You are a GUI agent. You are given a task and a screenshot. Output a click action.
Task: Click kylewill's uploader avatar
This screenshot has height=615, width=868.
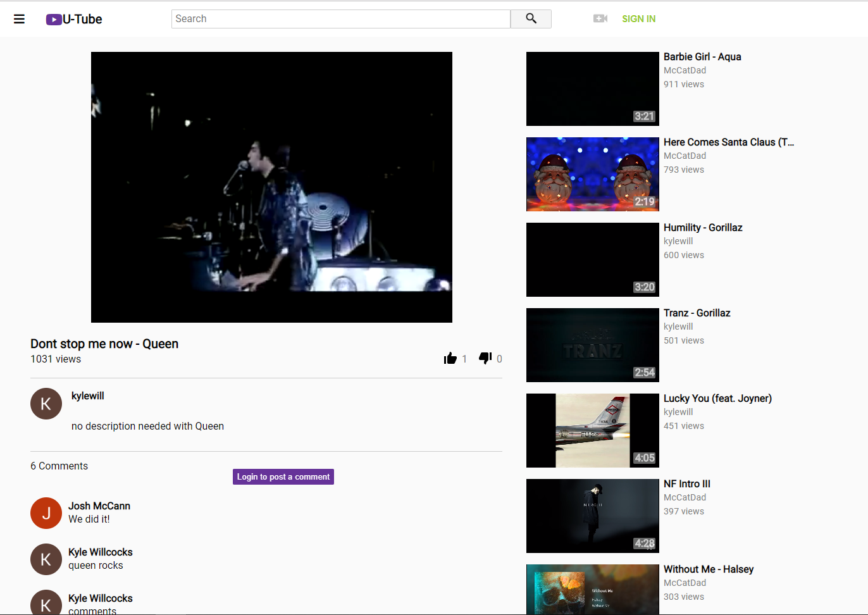[46, 404]
